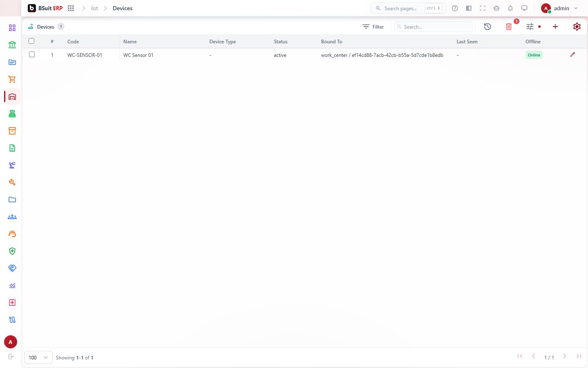Open the shopping cart module in sidebar
Viewport: 588px width, 368px height.
(x=12, y=79)
